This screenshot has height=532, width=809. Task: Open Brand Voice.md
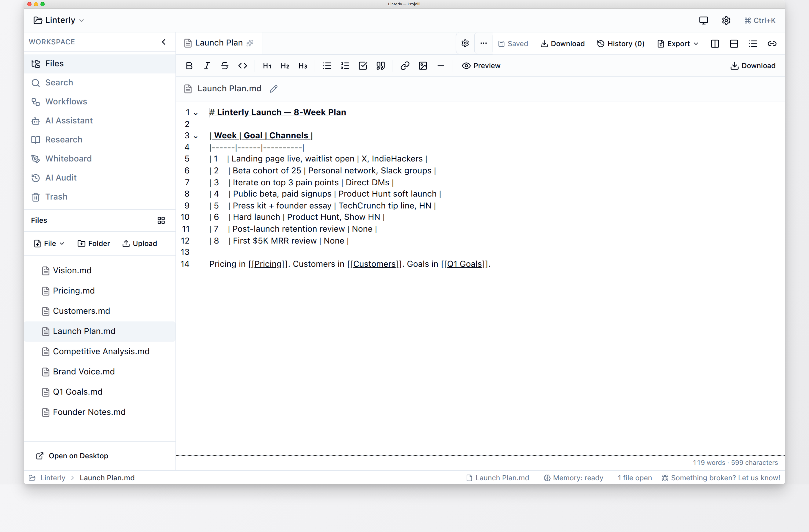[100, 372]
